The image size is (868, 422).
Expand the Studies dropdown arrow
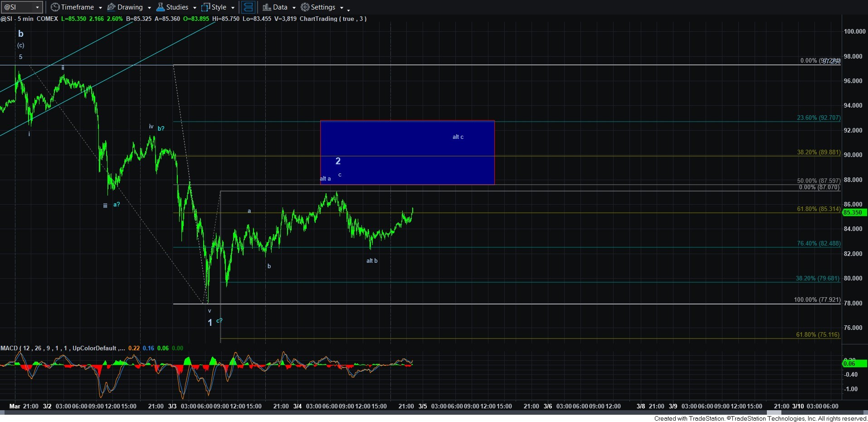pyautogui.click(x=195, y=8)
